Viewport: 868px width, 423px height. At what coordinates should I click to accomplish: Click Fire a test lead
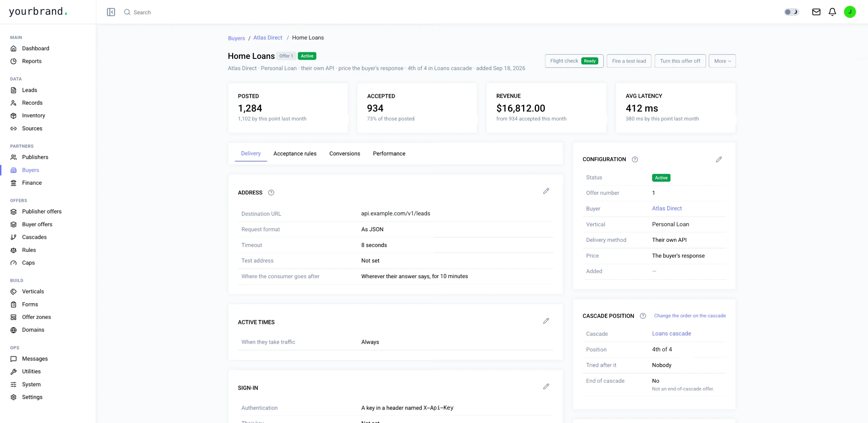(629, 61)
